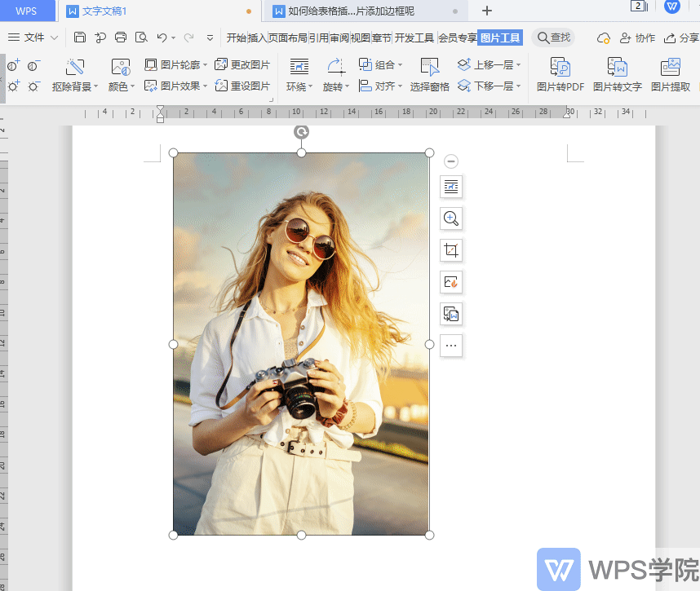Click 重设图片 to reset the picture
The image size is (700, 591).
[242, 86]
